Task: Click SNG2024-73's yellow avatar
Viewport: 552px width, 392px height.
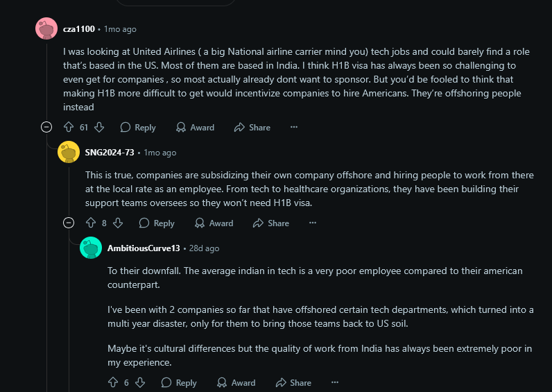Action: click(69, 152)
